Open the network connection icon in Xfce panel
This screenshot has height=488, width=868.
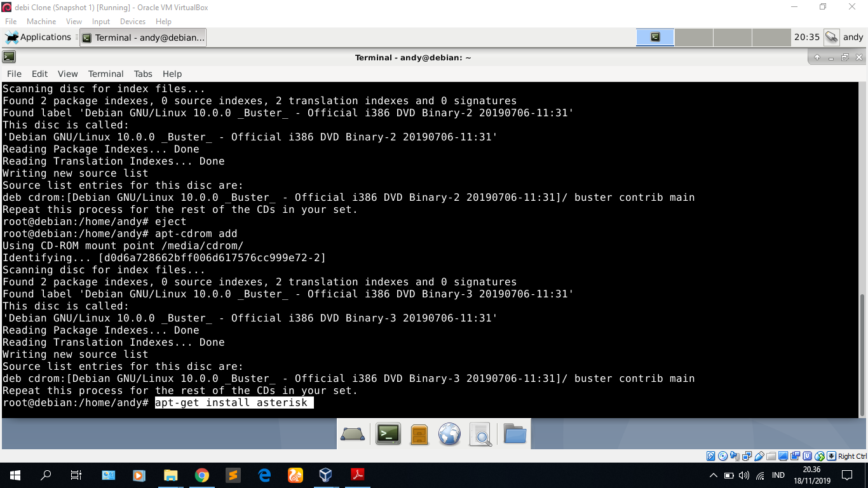pyautogui.click(x=831, y=37)
